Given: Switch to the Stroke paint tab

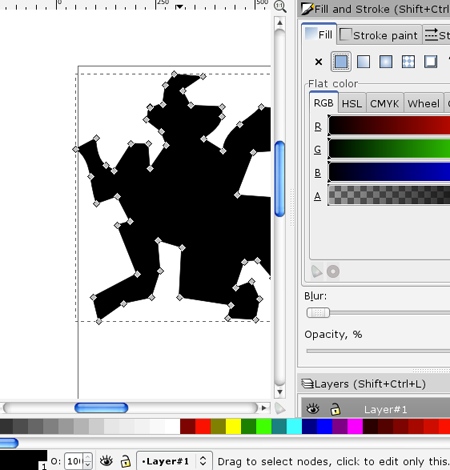Looking at the screenshot, I should pyautogui.click(x=380, y=35).
